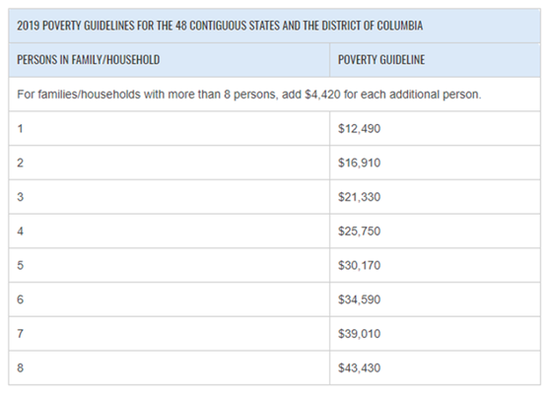Click the household size 1 cell
Image resolution: width=550 pixels, height=396 pixels.
(169, 128)
